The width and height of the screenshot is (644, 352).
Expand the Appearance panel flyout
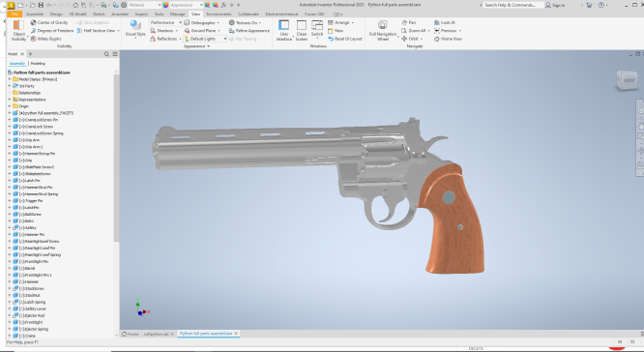[x=196, y=46]
